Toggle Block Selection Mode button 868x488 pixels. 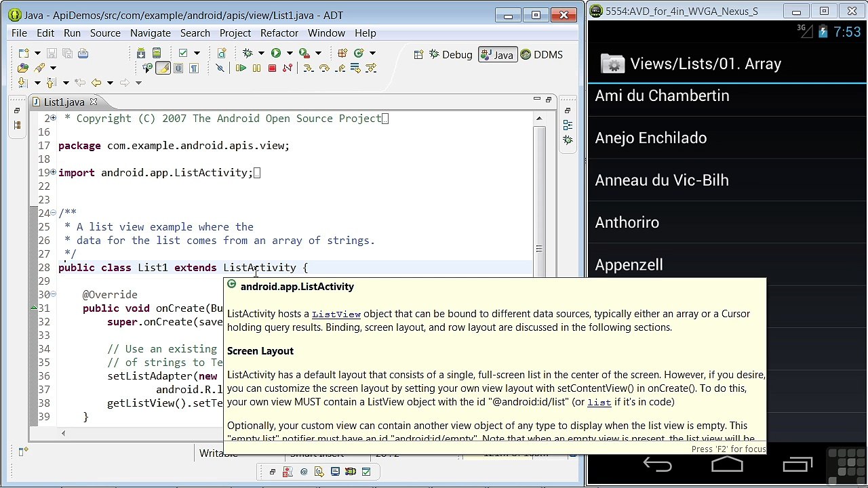click(x=178, y=68)
